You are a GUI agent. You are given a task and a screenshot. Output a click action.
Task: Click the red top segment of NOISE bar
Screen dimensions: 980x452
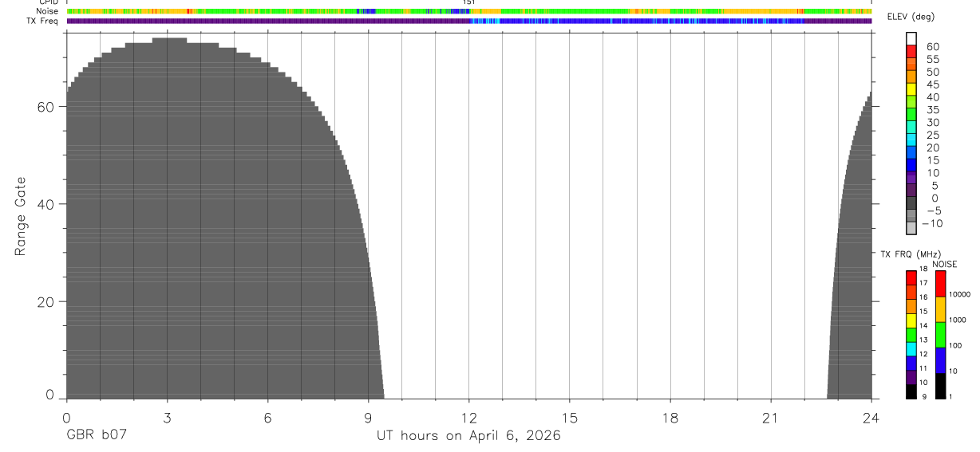pyautogui.click(x=941, y=284)
